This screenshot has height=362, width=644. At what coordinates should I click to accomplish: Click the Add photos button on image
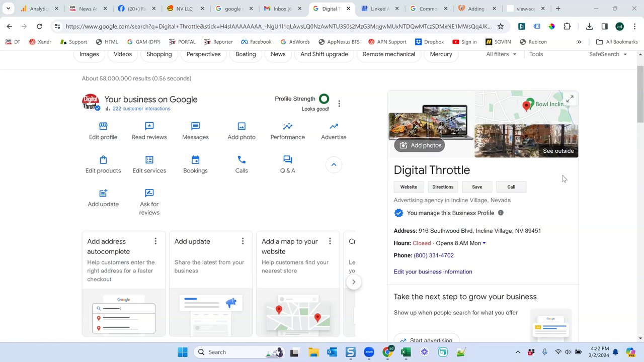point(420,145)
